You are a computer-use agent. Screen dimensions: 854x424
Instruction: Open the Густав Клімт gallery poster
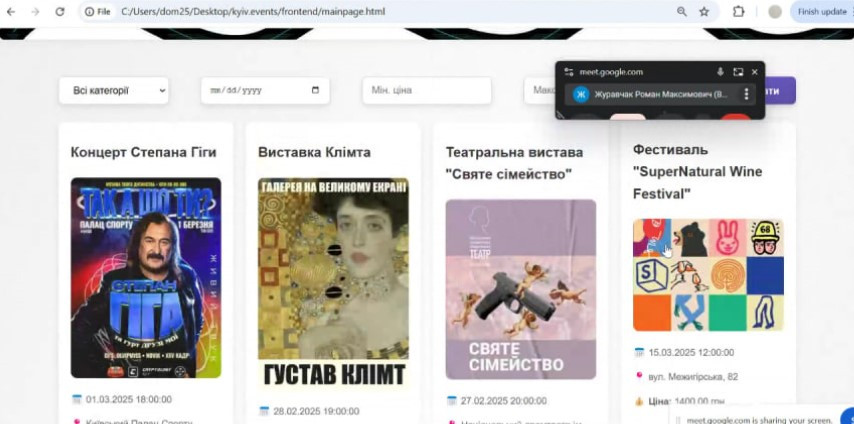pos(333,283)
